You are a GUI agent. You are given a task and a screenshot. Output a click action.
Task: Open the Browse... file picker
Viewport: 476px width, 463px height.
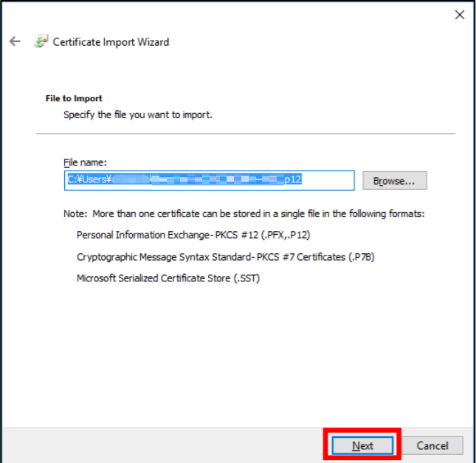[x=394, y=181]
